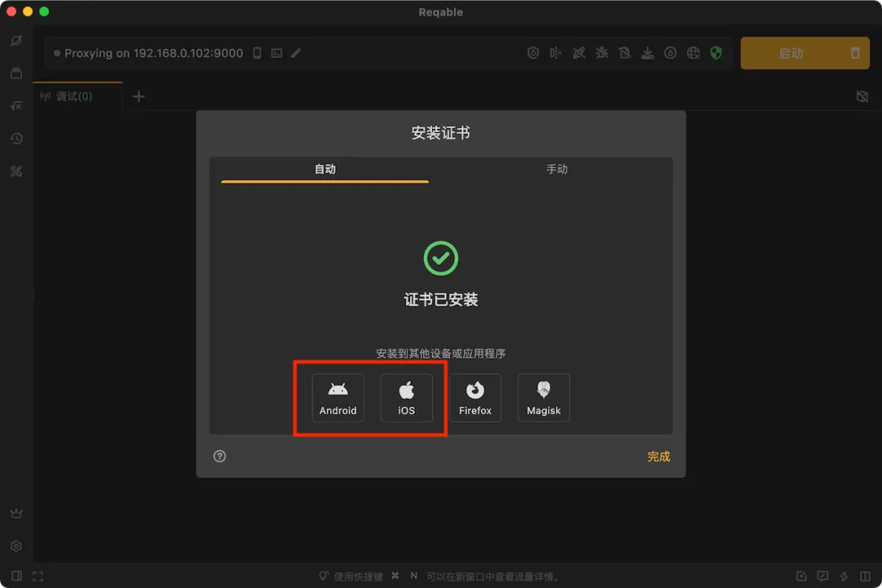The image size is (882, 588).
Task: Click the 启动 start button
Action: (791, 53)
